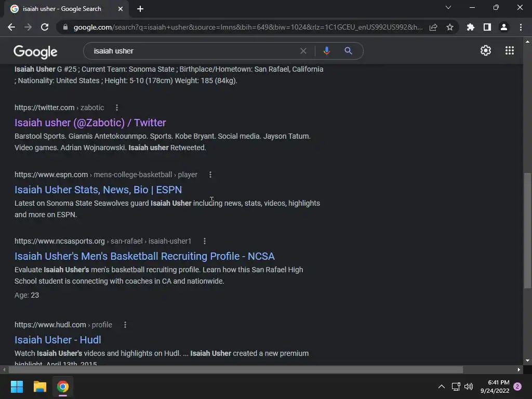Open the network status tray icon
The width and height of the screenshot is (532, 399).
click(456, 387)
